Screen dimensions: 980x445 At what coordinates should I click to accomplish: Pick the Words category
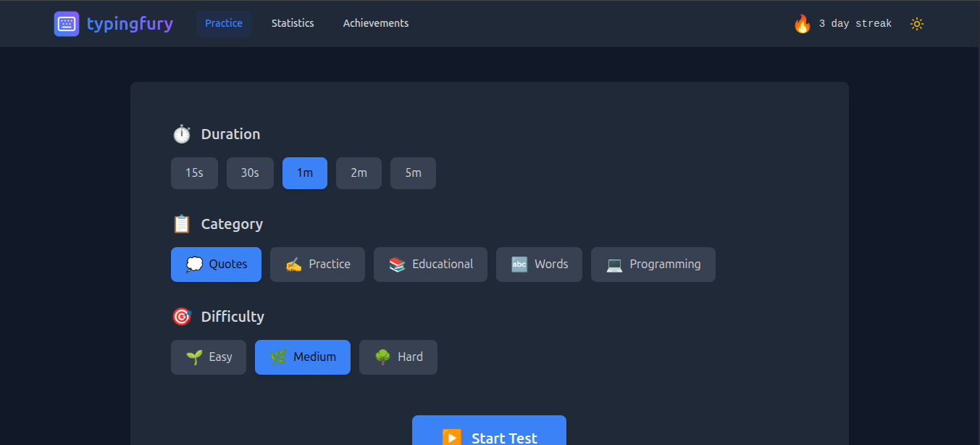539,265
